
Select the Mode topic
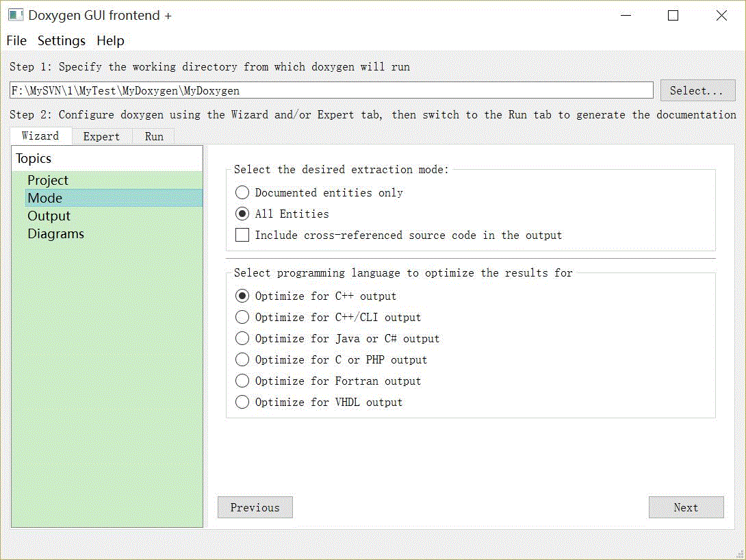(x=114, y=198)
